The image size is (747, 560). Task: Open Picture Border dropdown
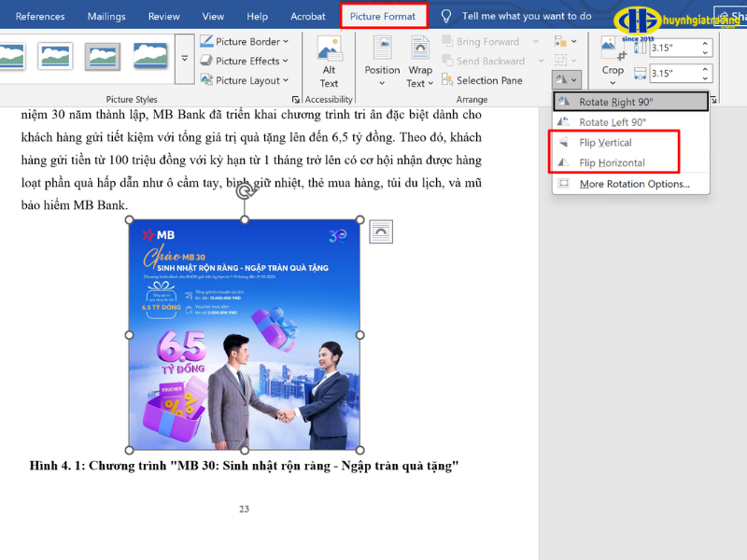(245, 41)
